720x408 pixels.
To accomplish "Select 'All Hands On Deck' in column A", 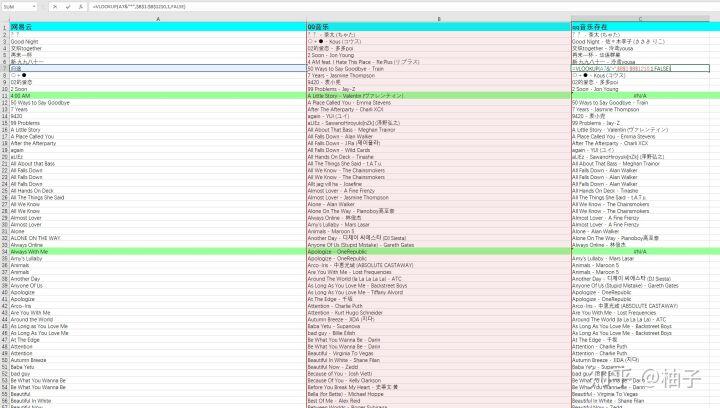I will 158,191.
